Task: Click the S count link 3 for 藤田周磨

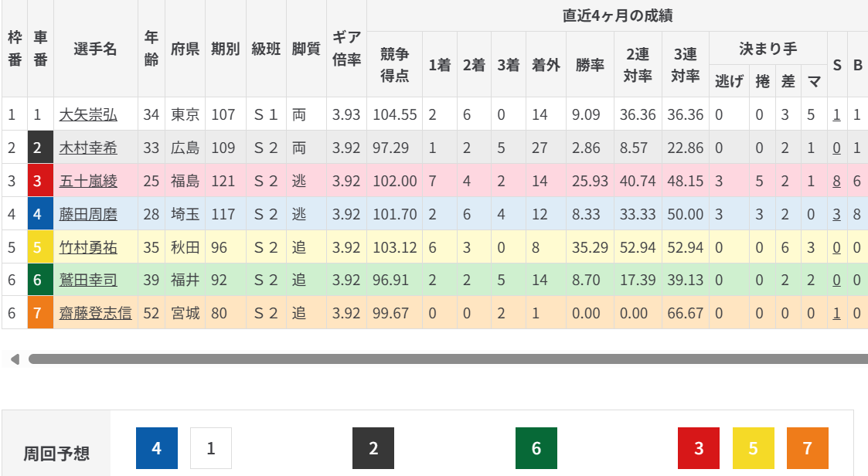Action: click(836, 214)
